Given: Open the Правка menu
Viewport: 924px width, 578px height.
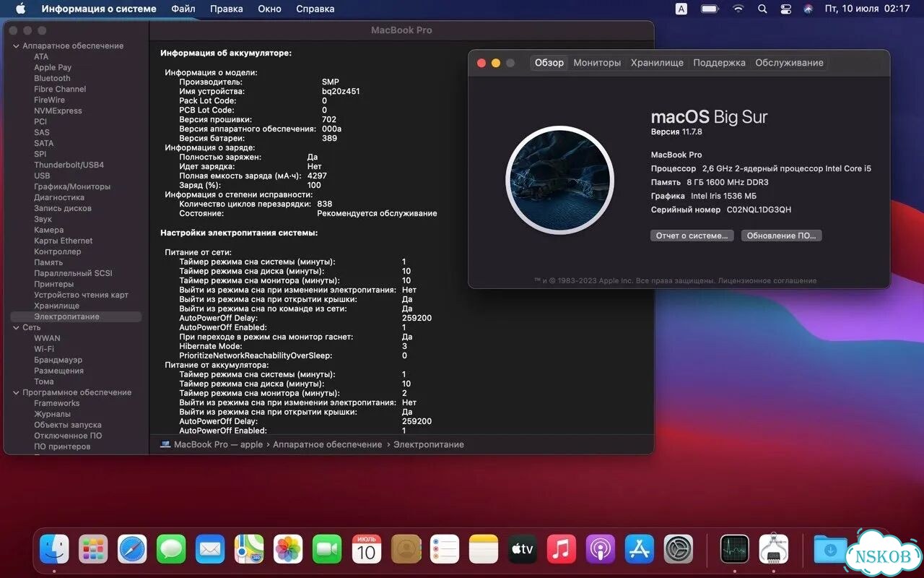Looking at the screenshot, I should pyautogui.click(x=226, y=9).
